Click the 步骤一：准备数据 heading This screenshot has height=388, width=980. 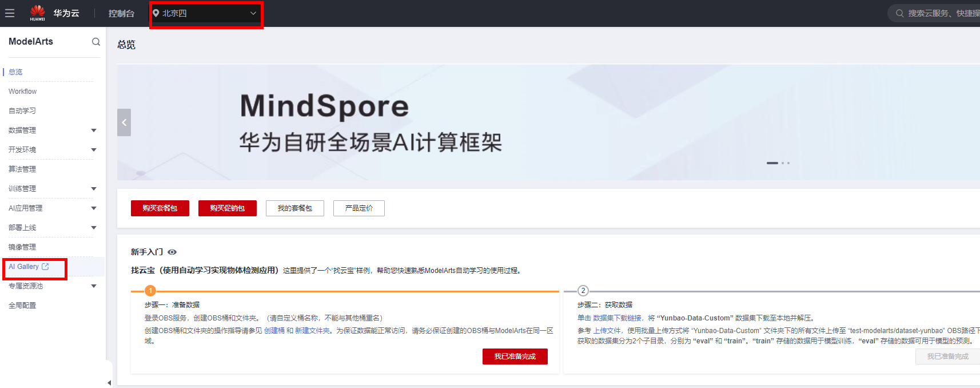click(172, 305)
